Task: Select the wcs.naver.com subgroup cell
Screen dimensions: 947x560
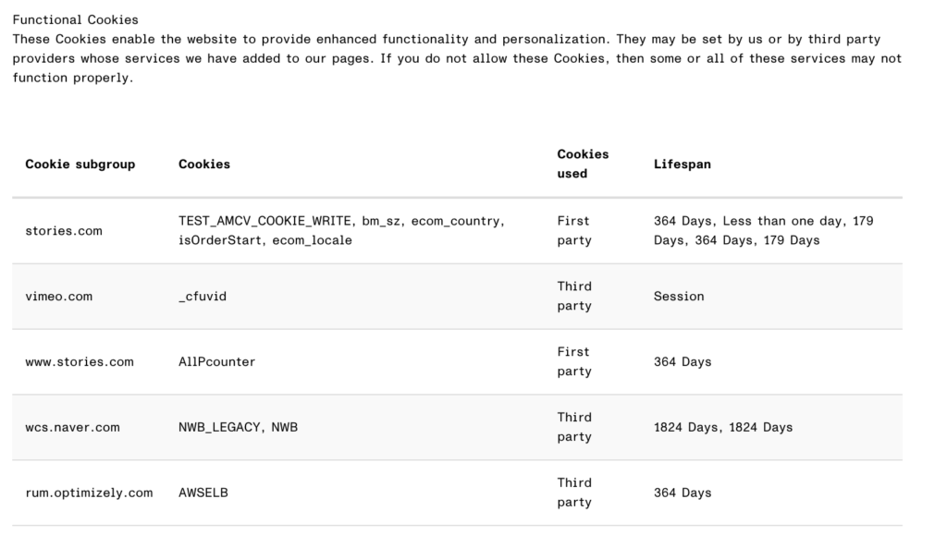Action: point(72,428)
